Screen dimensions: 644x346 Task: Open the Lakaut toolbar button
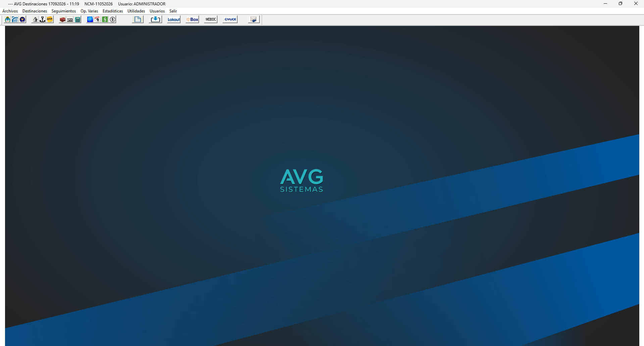tap(174, 19)
